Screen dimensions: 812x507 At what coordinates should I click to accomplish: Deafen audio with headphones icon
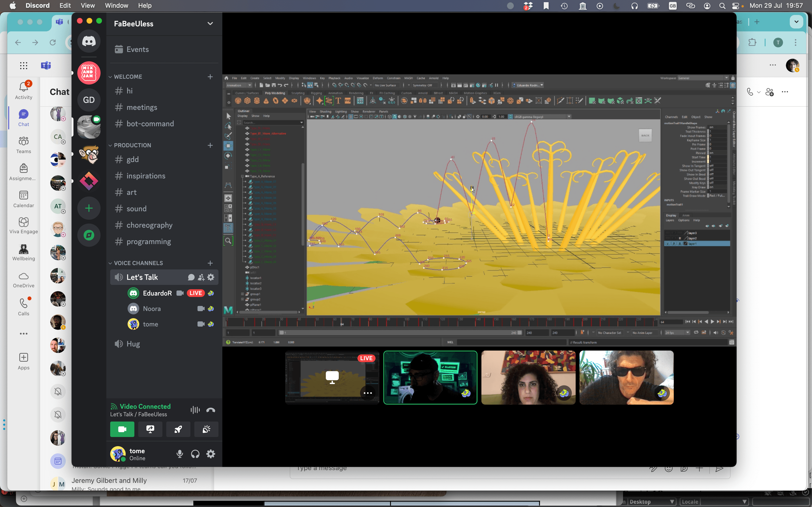(195, 454)
